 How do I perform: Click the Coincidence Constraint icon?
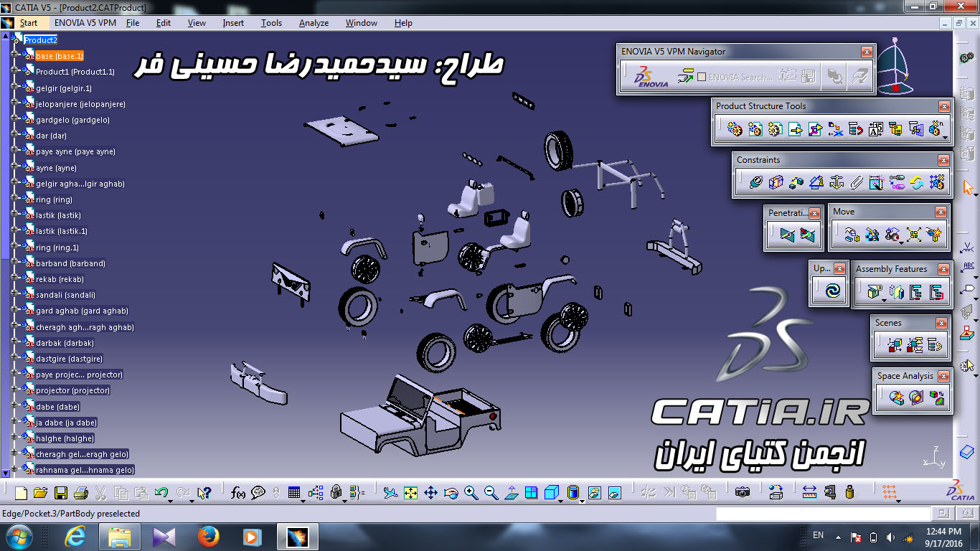[755, 182]
